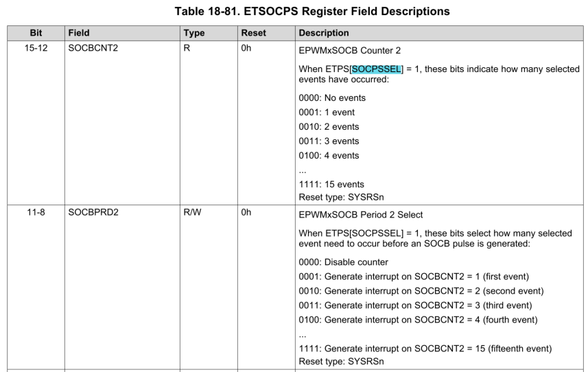Click the SOCBCNT2 field name
Image resolution: width=588 pixels, height=372 pixels.
pos(94,49)
